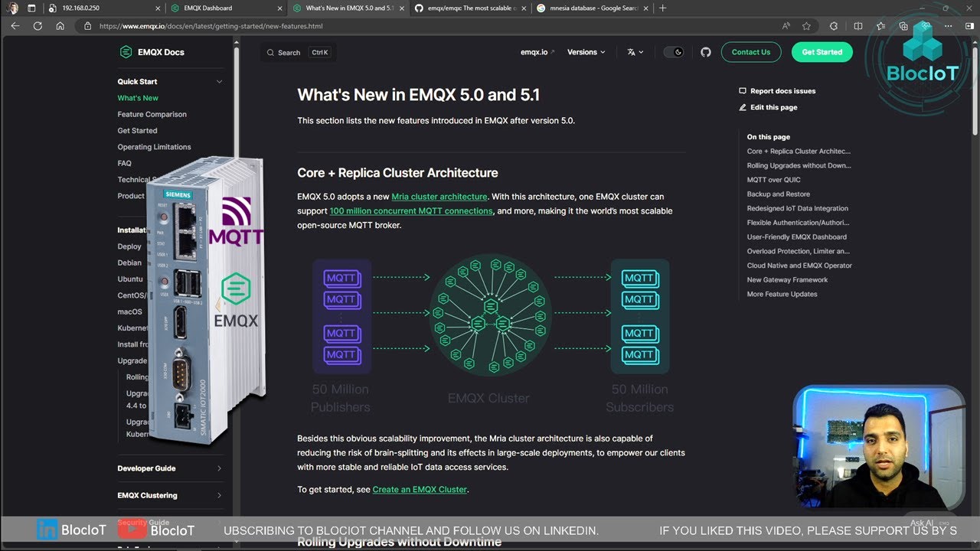Go back with the browser back arrow
The width and height of the screenshot is (980, 551).
tap(15, 25)
